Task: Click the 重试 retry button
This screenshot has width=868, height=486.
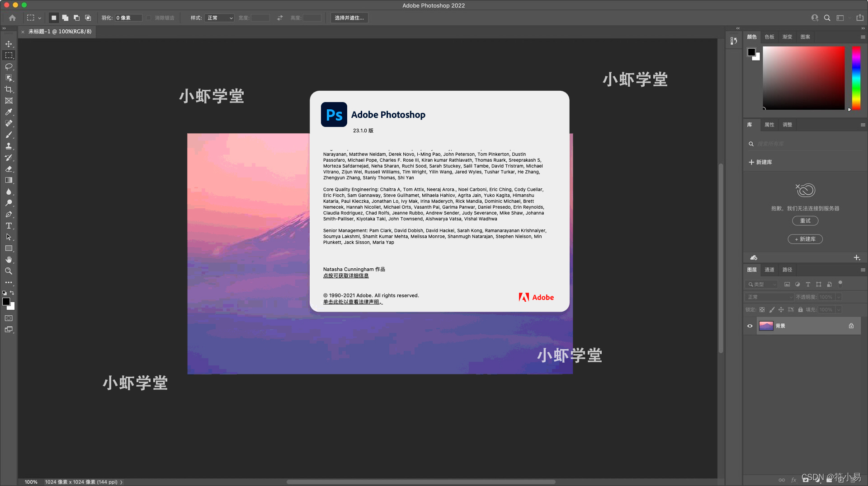Action: pos(805,221)
